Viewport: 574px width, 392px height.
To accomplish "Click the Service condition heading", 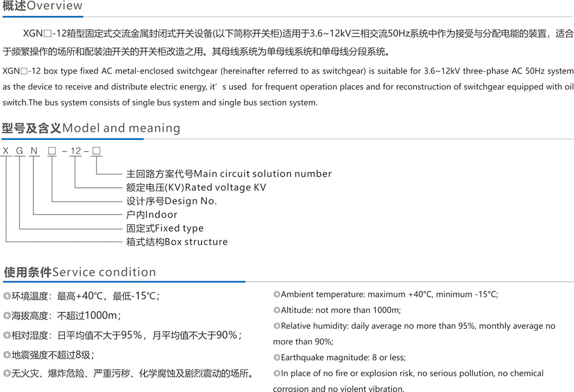I will (79, 272).
